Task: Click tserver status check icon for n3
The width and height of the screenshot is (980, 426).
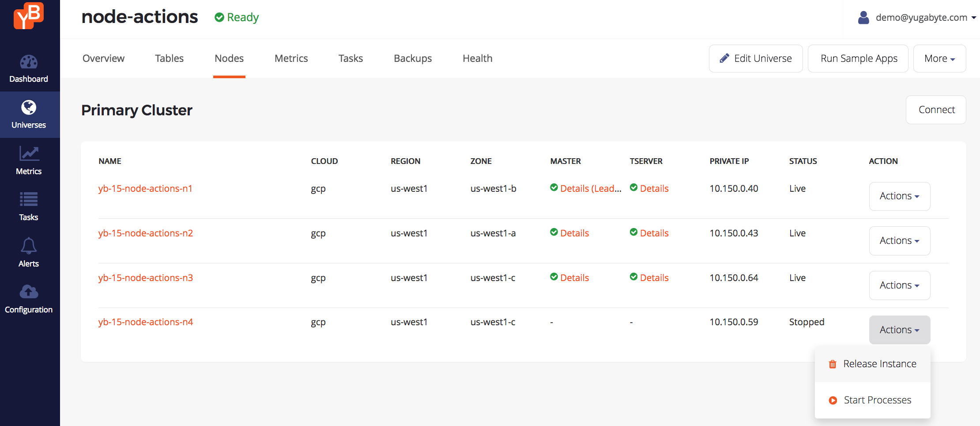Action: click(x=633, y=277)
